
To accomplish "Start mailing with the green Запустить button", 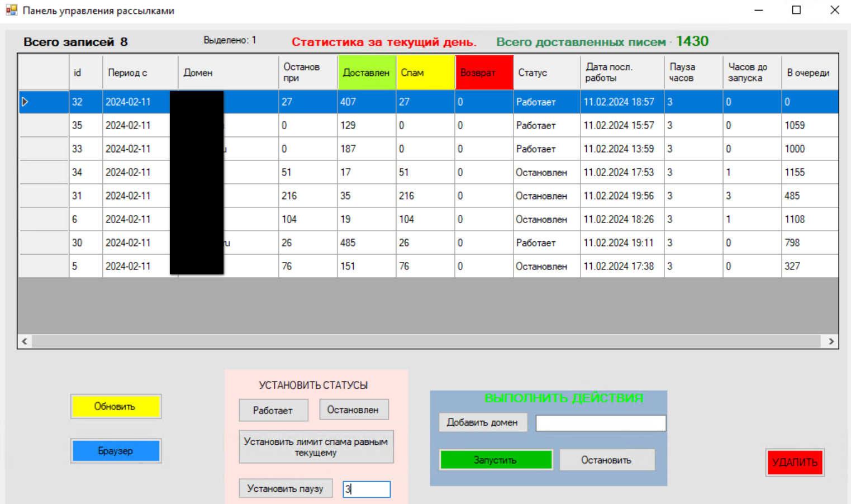I will coord(496,459).
